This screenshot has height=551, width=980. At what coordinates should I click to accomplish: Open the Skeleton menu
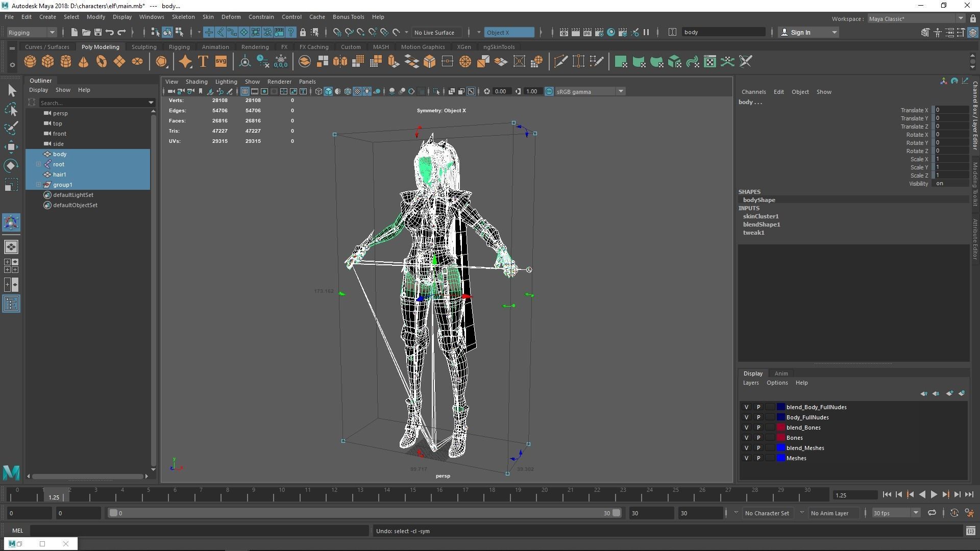pos(183,17)
